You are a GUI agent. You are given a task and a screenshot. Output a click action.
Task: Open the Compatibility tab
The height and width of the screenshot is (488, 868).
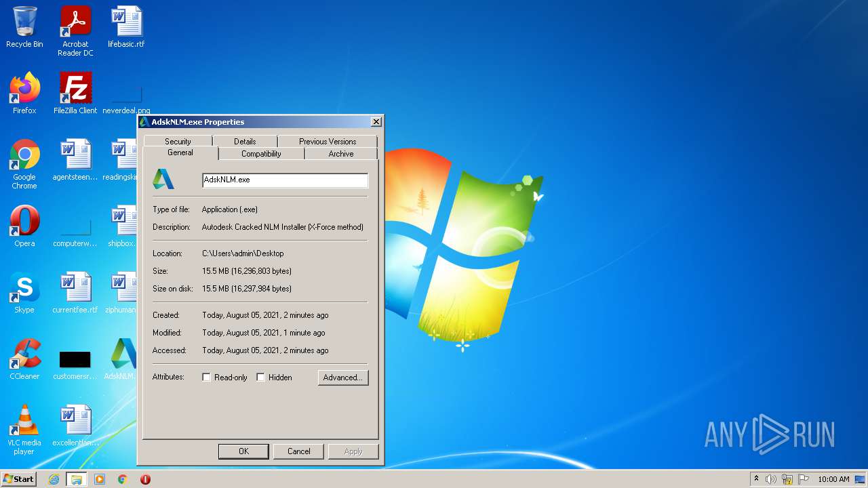261,154
